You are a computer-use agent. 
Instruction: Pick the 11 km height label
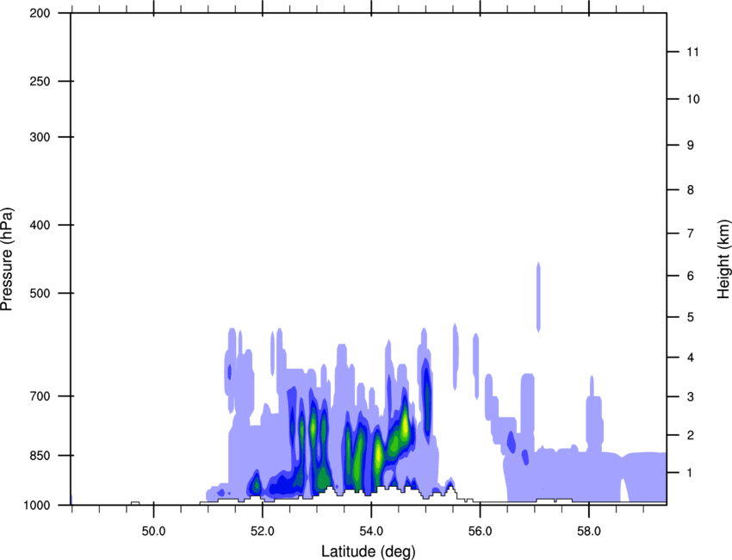(692, 52)
